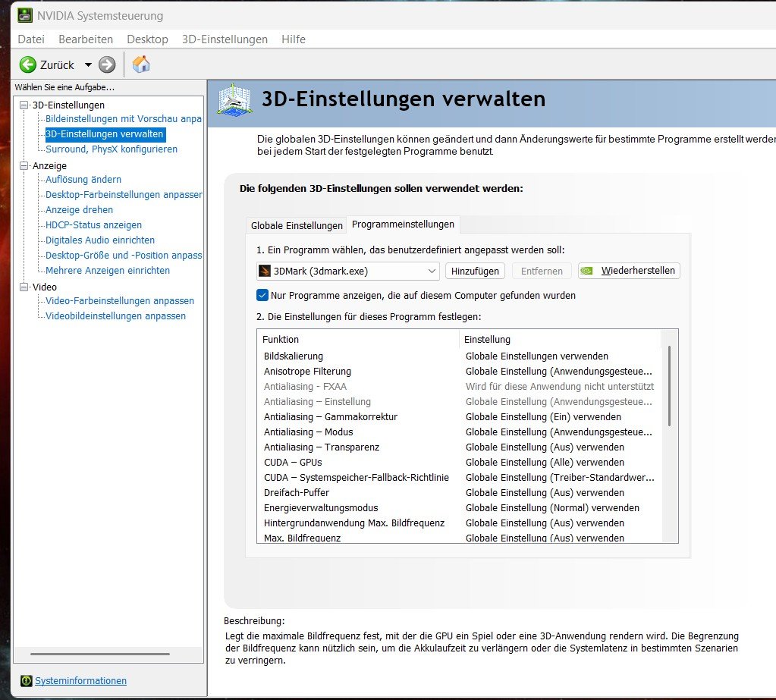776x700 pixels.
Task: Click the NVIDIA logo on Wiederherstellen button
Action: coord(587,271)
